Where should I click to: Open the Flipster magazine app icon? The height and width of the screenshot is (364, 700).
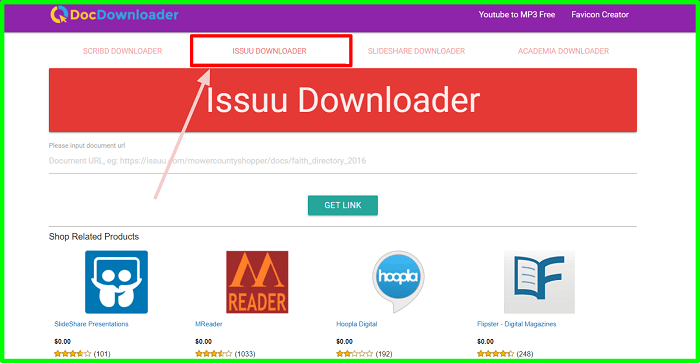[539, 282]
